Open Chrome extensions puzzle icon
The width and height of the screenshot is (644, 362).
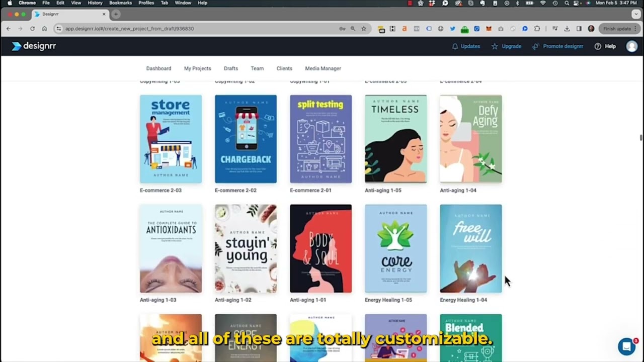537,29
